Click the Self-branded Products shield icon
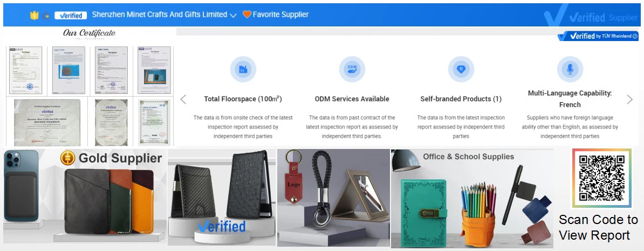Image resolution: width=644 pixels, height=251 pixels. coord(461,69)
